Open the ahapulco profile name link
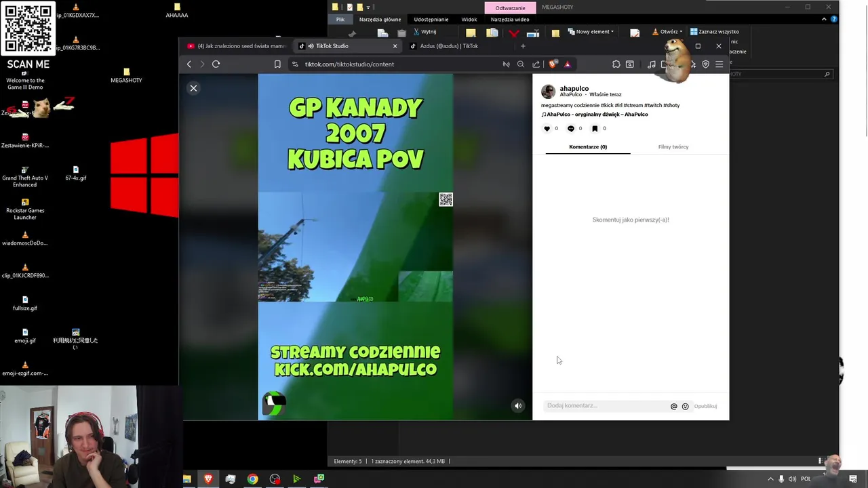Image resolution: width=868 pixels, height=488 pixels. point(574,89)
